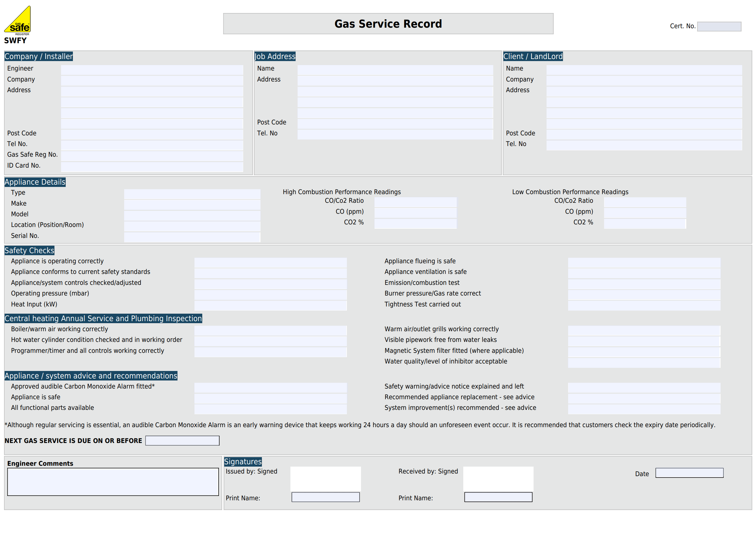Click the Date field in Signatures section

tap(689, 473)
